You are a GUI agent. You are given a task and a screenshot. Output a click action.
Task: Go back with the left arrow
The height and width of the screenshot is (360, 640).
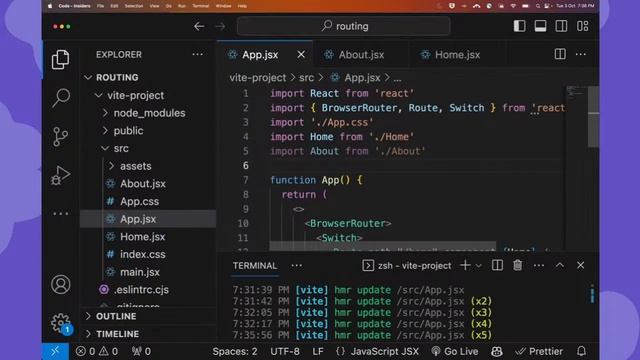point(199,27)
